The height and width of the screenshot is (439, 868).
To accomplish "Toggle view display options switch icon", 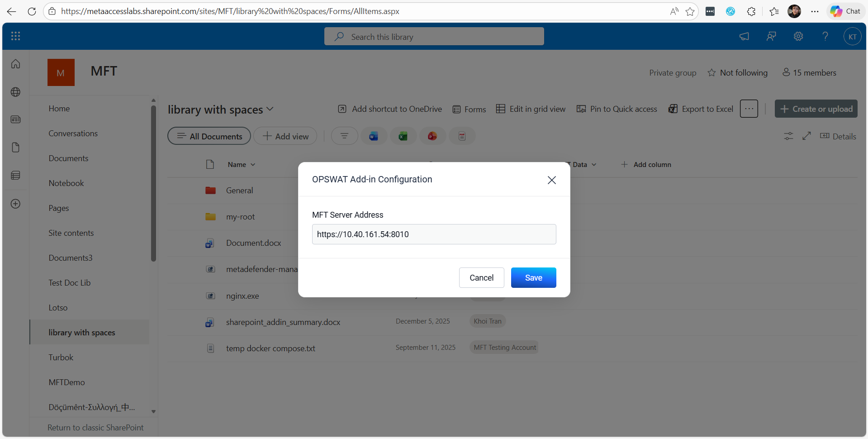I will 788,136.
